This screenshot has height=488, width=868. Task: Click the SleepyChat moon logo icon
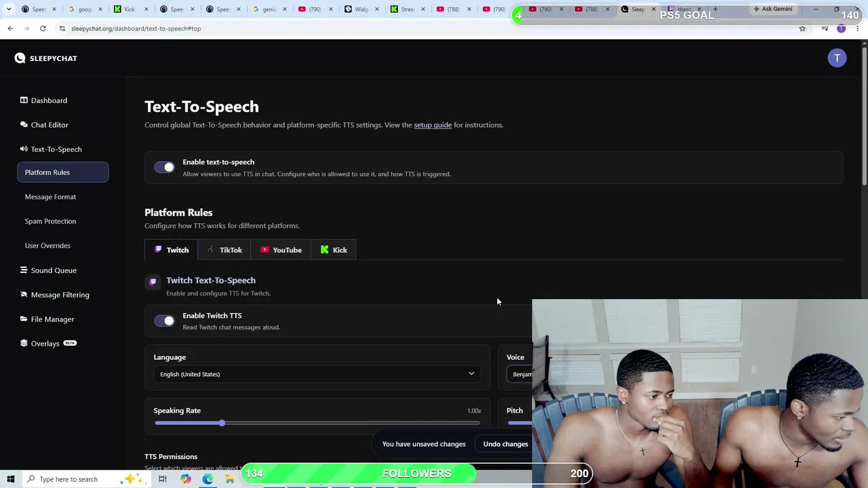20,58
